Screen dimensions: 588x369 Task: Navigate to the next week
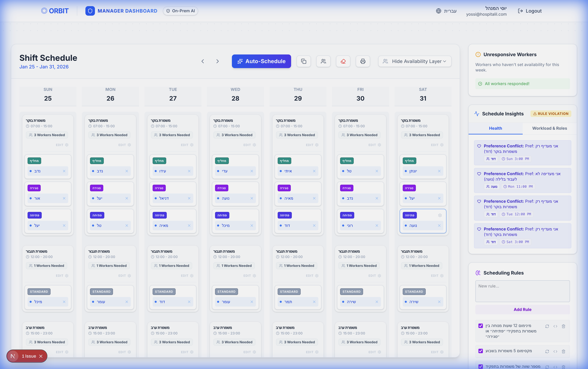pyautogui.click(x=217, y=61)
